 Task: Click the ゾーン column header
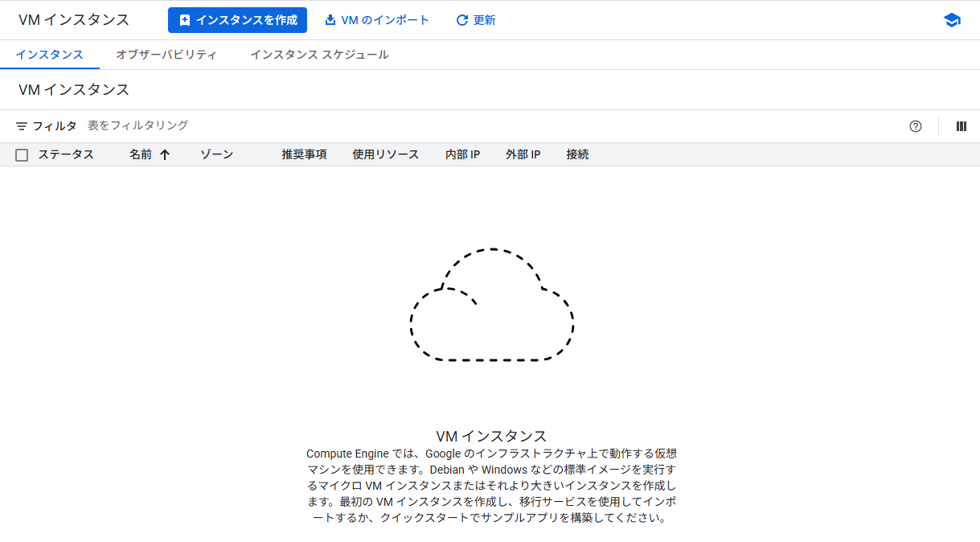pyautogui.click(x=217, y=154)
